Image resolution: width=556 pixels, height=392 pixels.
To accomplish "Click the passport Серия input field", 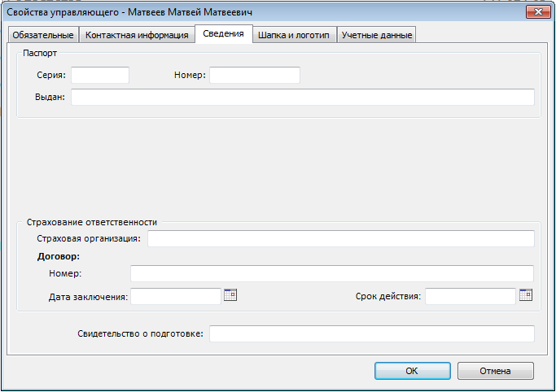I will 100,75.
